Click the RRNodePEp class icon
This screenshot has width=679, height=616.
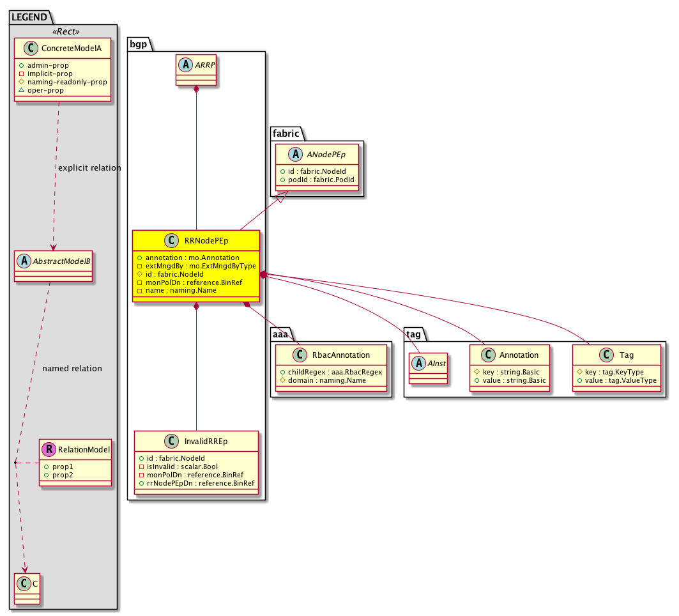171,241
